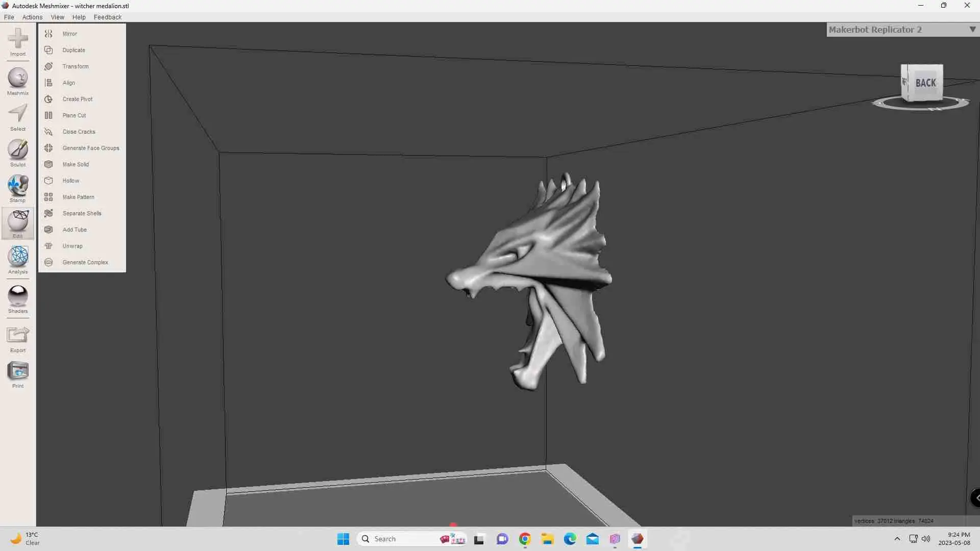Open the Analysis tool

pos(18,257)
